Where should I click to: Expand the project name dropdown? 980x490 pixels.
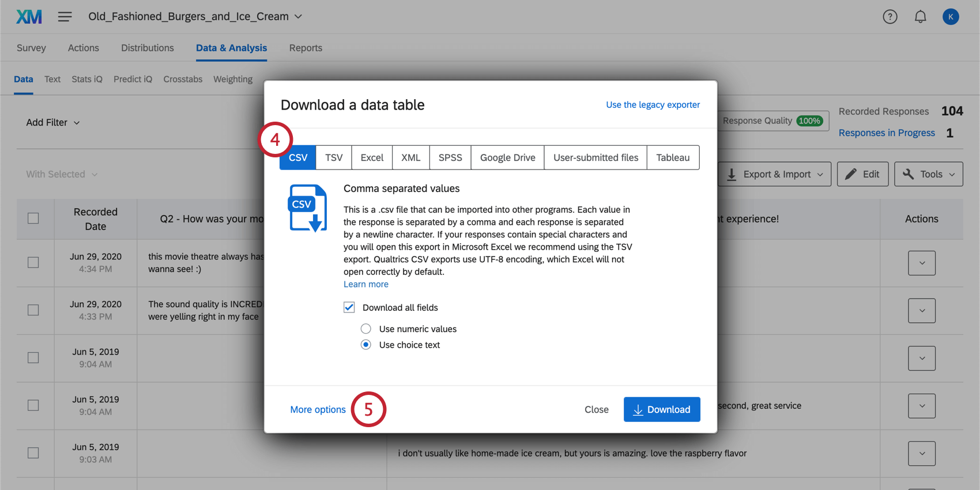(298, 17)
